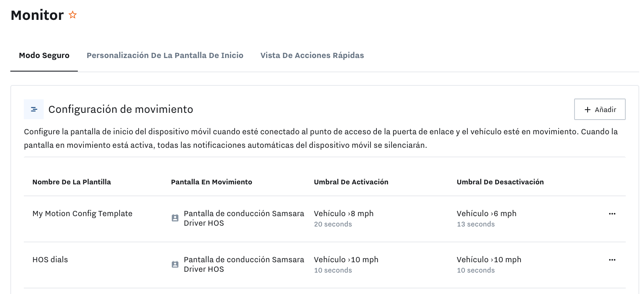Screen dimensions: 644x294
Task: Click driver screen icon in My Motion Config row
Action: pyautogui.click(x=175, y=218)
